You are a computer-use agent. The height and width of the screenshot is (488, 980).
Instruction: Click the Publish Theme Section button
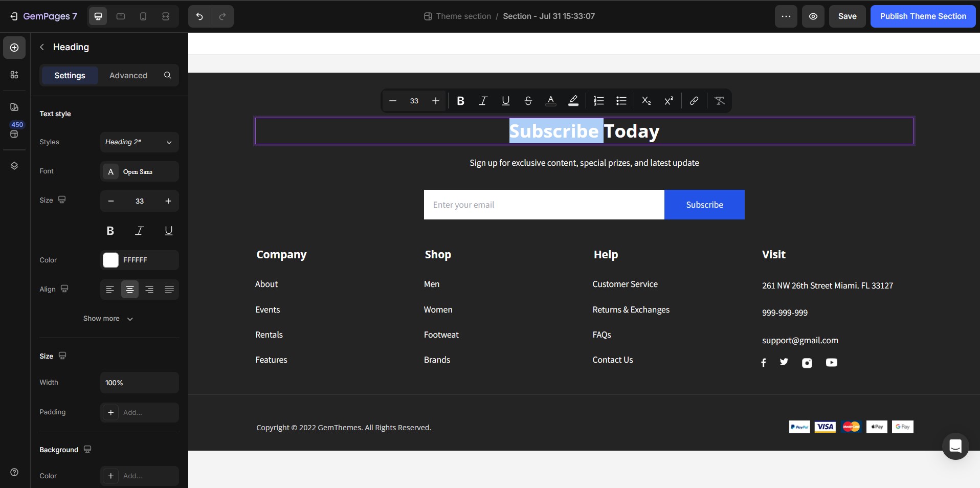coord(923,16)
